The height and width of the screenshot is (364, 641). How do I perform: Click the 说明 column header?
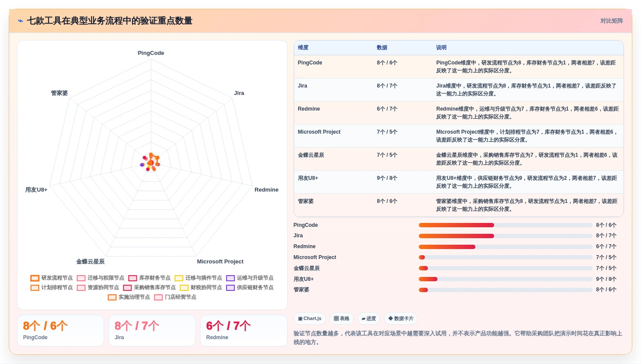click(441, 47)
